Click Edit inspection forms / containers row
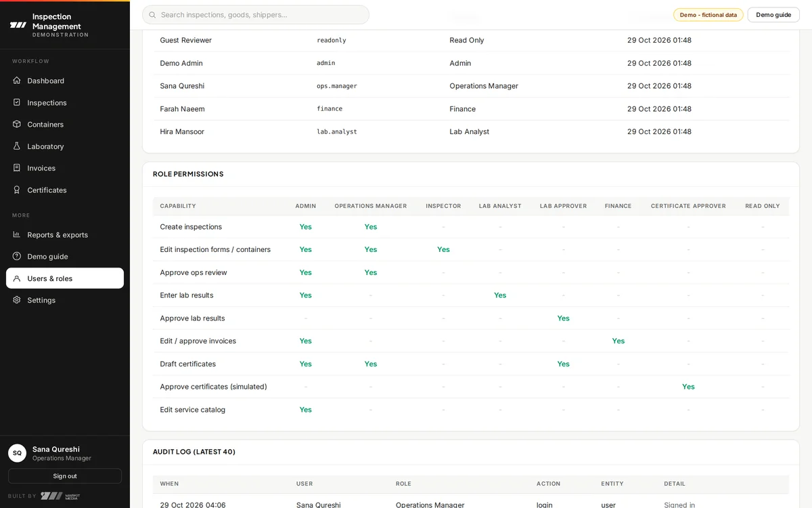Screen dimensions: 812x508 [471, 249]
